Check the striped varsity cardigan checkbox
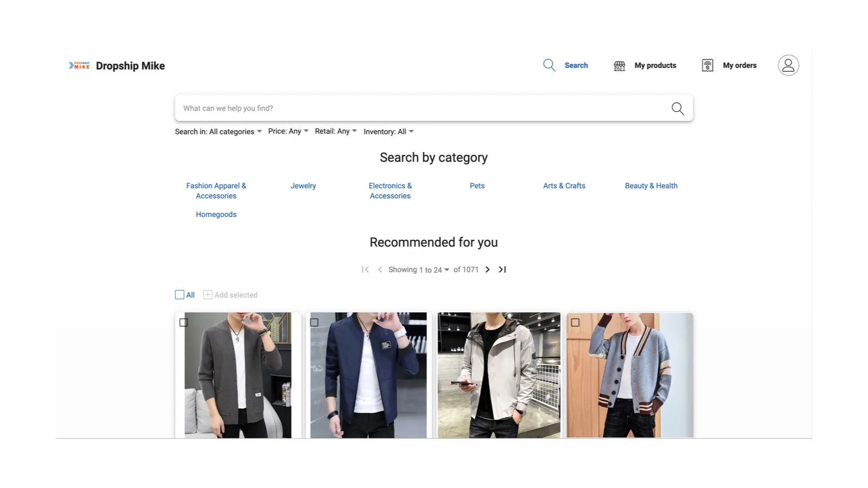The image size is (868, 488). [x=575, y=323]
